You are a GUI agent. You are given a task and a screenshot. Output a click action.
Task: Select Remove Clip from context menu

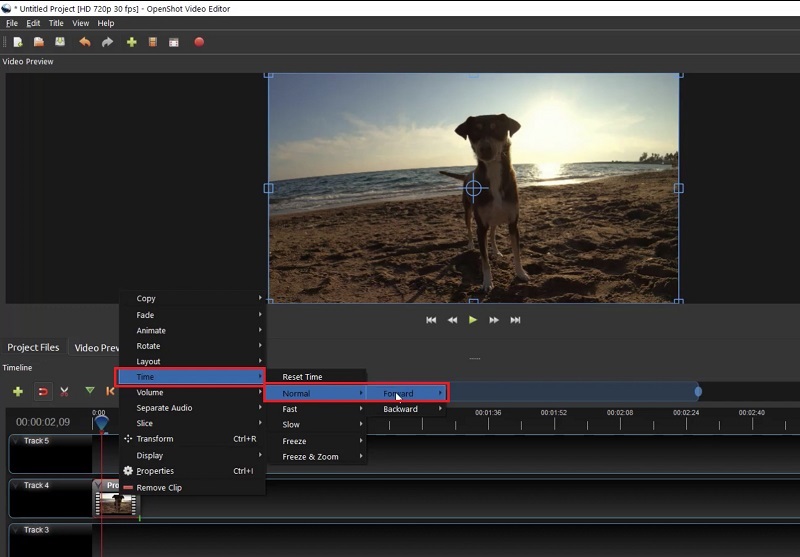(158, 488)
